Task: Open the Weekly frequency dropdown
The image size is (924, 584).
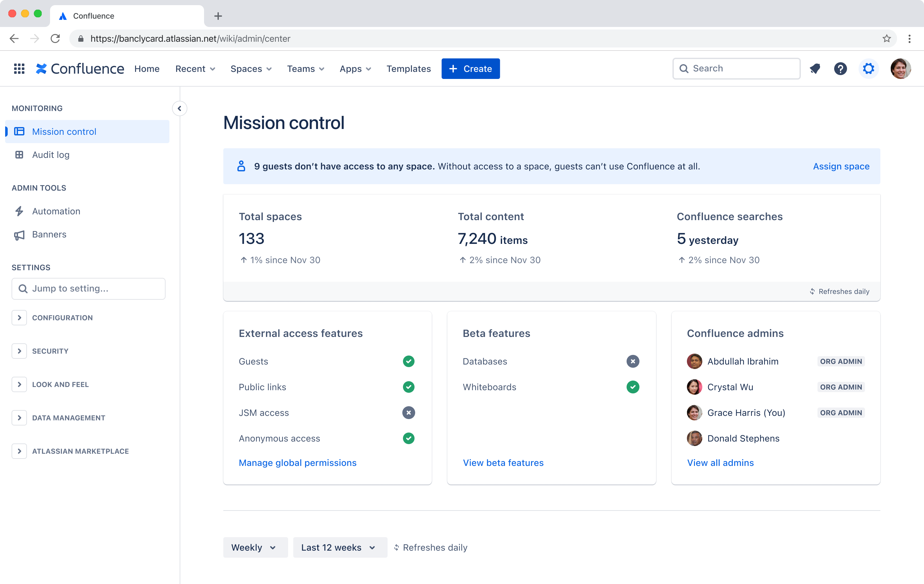Action: [255, 547]
